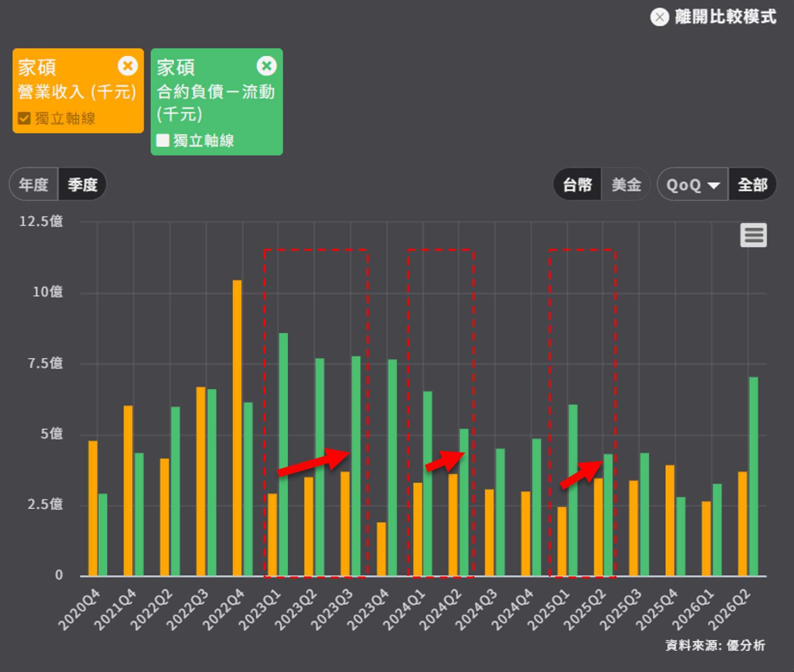Click the orange card title 家碩
This screenshot has height=672, width=794.
click(37, 68)
